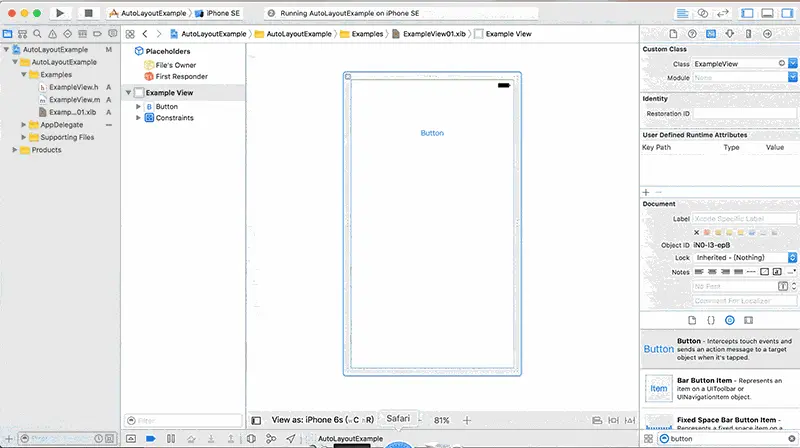Click the Restoration ID field

[x=744, y=113]
